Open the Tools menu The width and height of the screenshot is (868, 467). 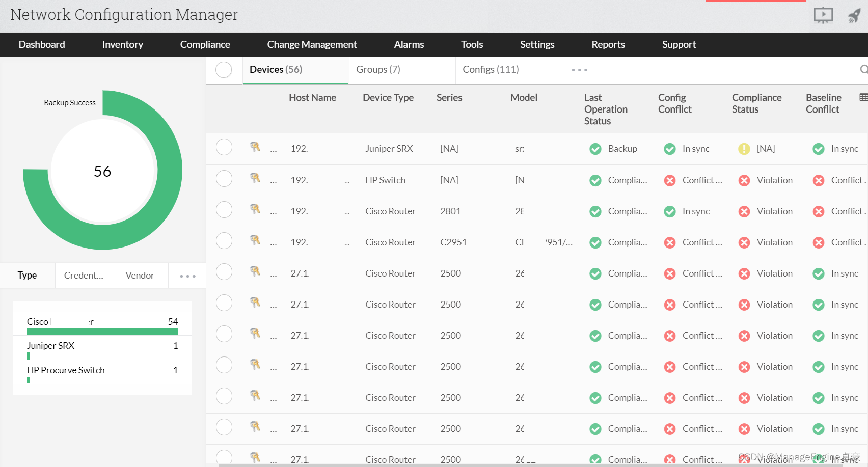point(472,44)
